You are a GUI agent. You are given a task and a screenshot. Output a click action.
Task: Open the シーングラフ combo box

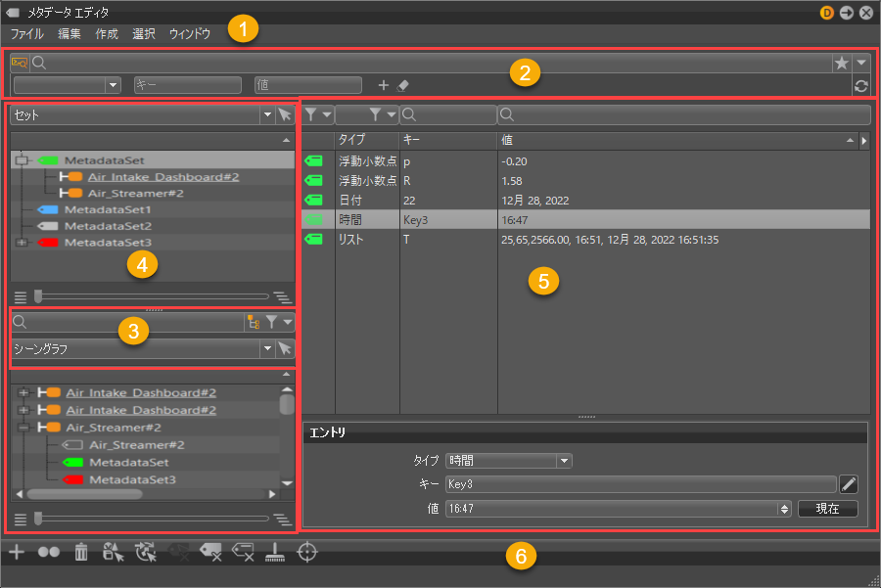pos(142,348)
